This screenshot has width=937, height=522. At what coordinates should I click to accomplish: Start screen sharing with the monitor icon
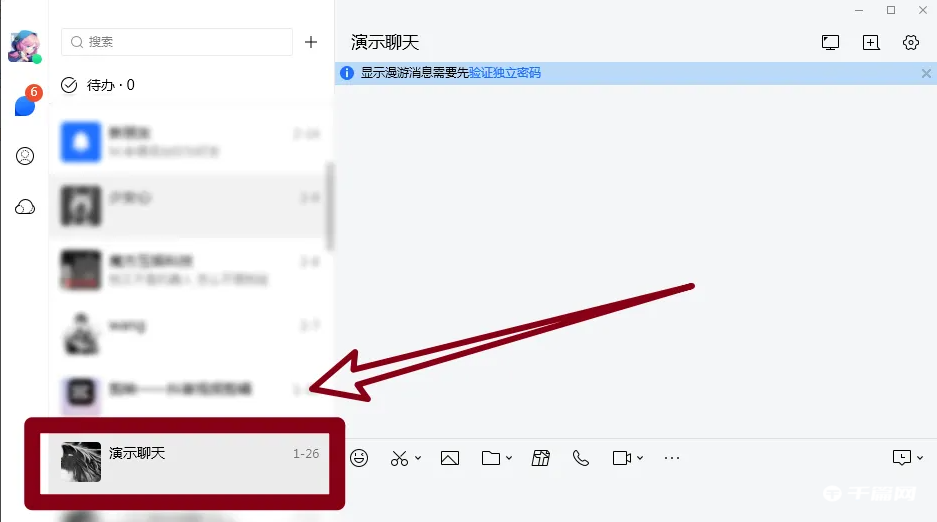tap(830, 42)
